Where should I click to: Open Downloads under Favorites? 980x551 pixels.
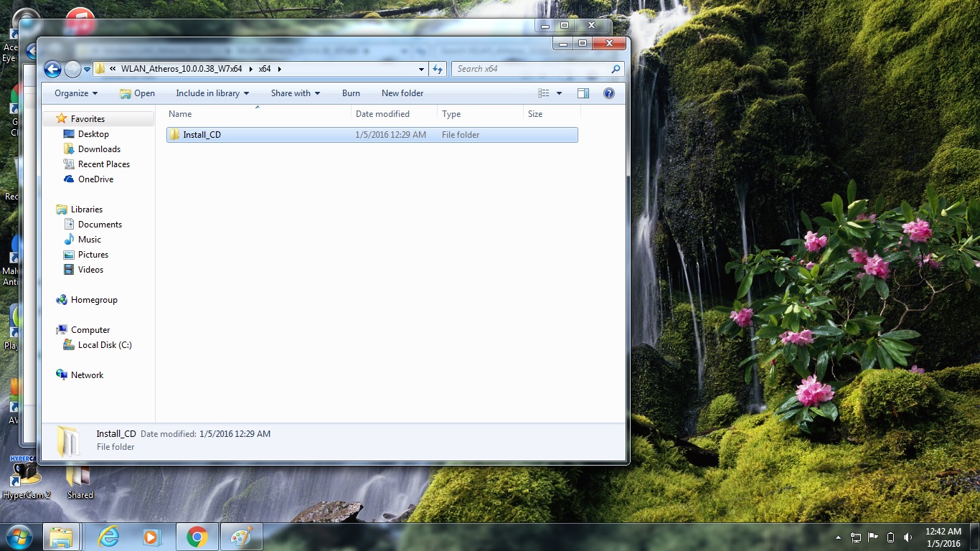tap(99, 149)
